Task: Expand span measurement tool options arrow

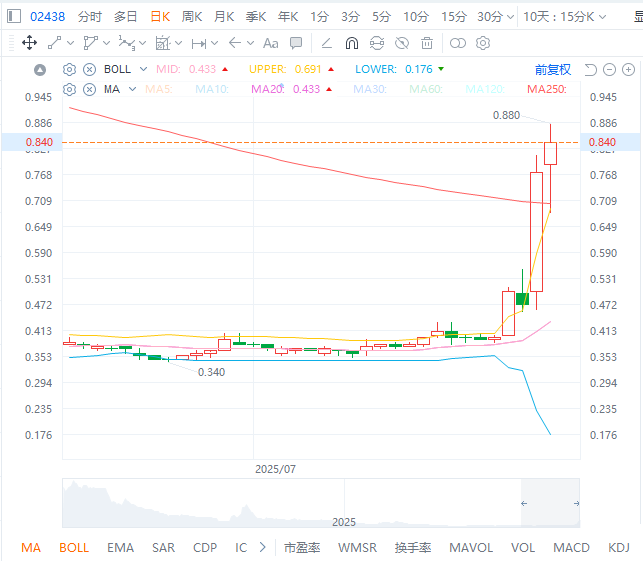Action: click(214, 43)
